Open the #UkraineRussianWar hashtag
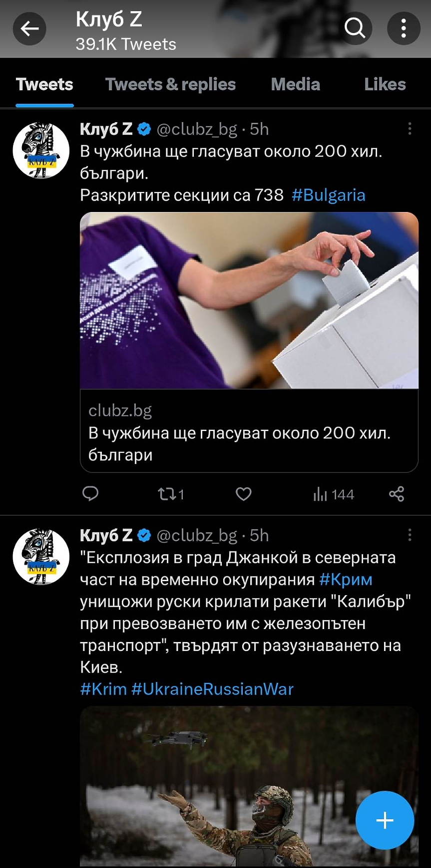The width and height of the screenshot is (431, 868). pyautogui.click(x=212, y=689)
